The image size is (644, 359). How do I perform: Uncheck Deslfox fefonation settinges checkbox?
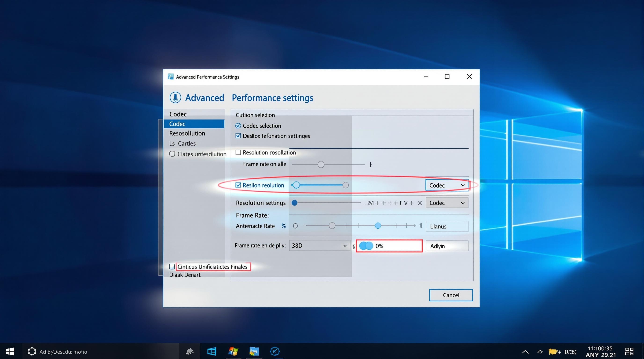(238, 136)
